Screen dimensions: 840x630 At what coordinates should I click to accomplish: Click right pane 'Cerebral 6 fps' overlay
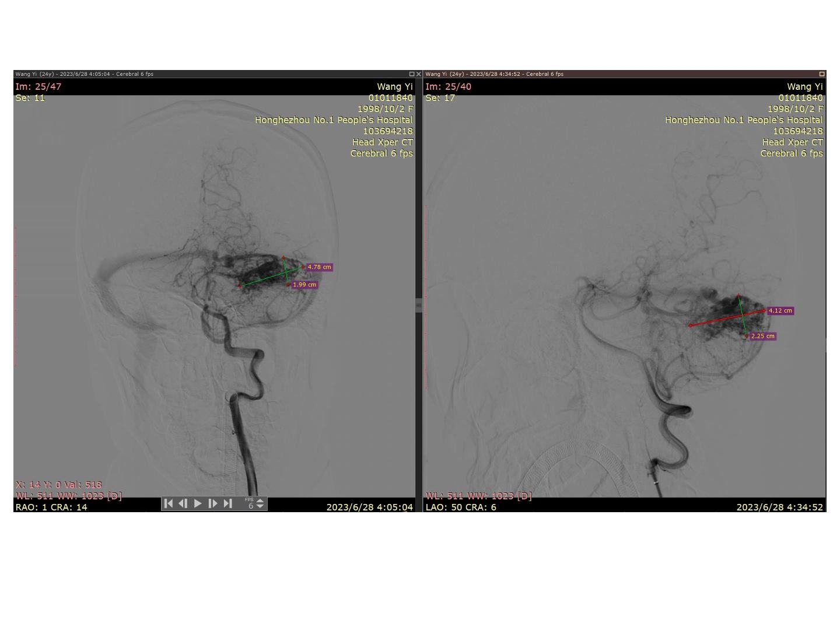click(792, 153)
